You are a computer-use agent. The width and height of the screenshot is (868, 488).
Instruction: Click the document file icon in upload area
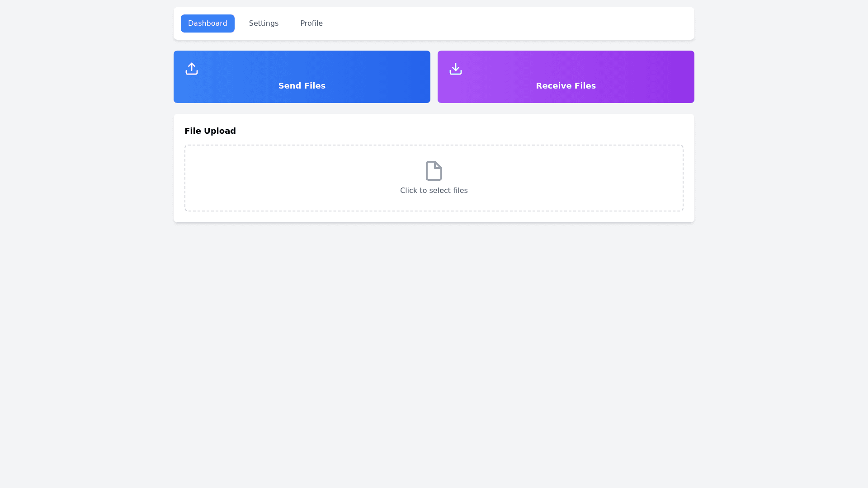tap(434, 171)
